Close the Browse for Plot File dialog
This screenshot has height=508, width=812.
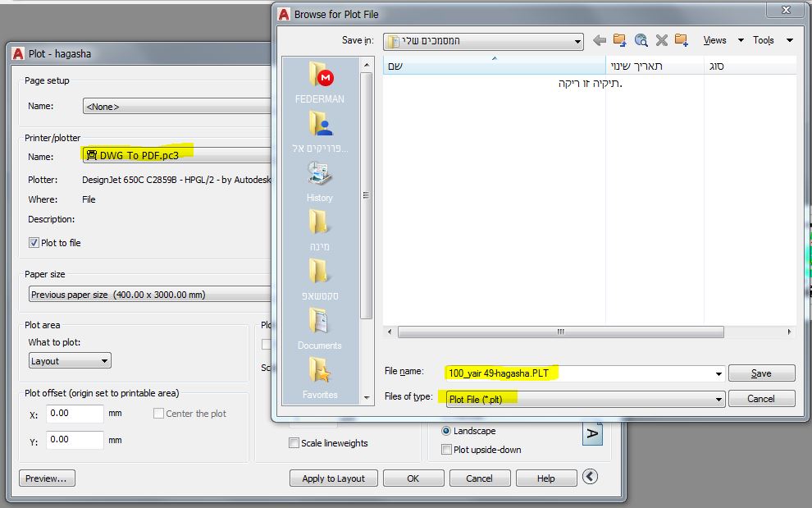pyautogui.click(x=786, y=10)
